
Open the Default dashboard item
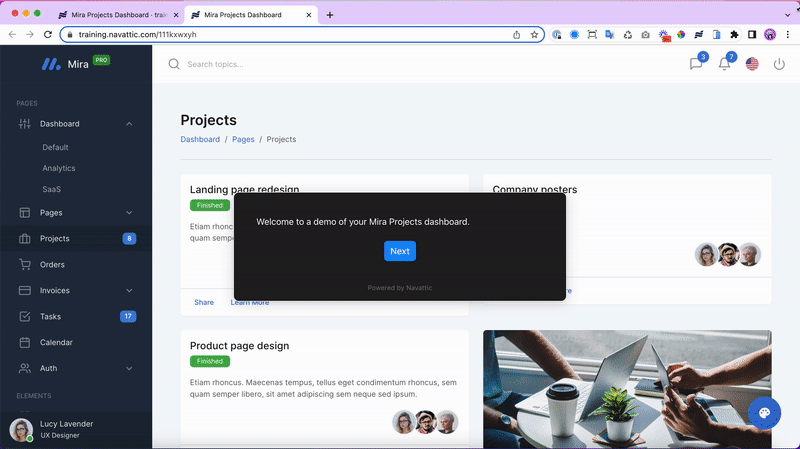coord(55,147)
